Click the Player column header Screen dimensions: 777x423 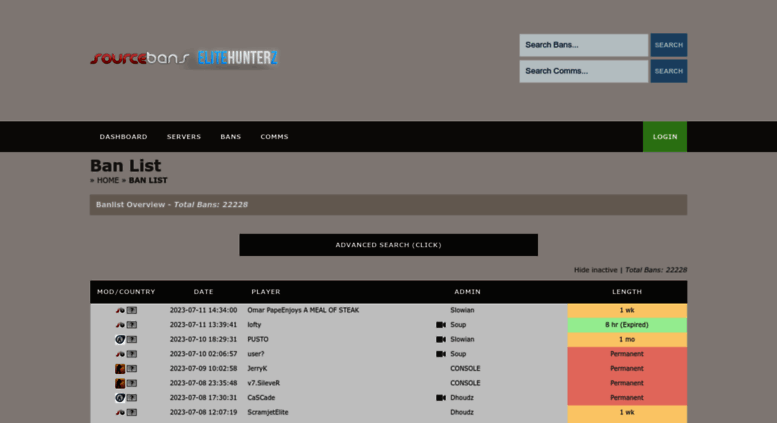click(266, 292)
